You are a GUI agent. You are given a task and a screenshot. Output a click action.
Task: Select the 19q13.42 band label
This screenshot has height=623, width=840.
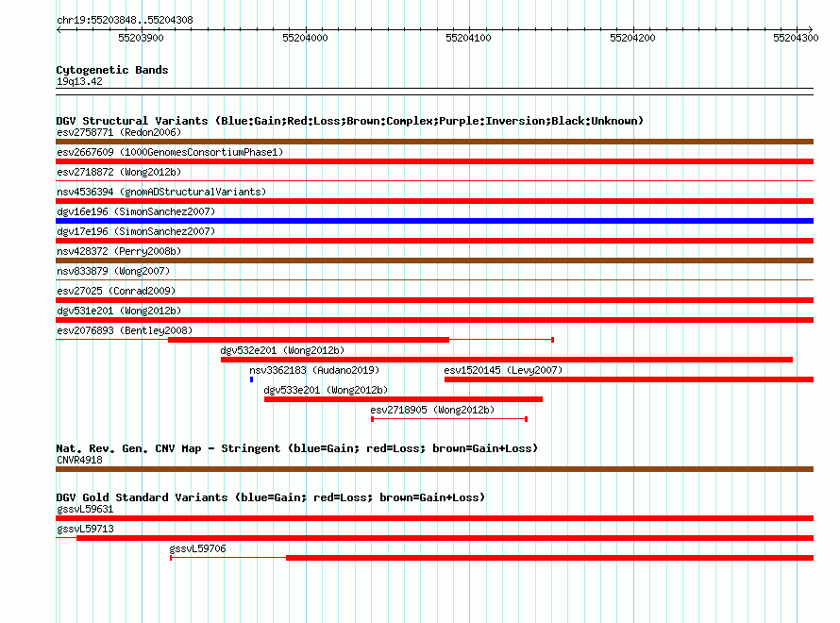point(79,81)
